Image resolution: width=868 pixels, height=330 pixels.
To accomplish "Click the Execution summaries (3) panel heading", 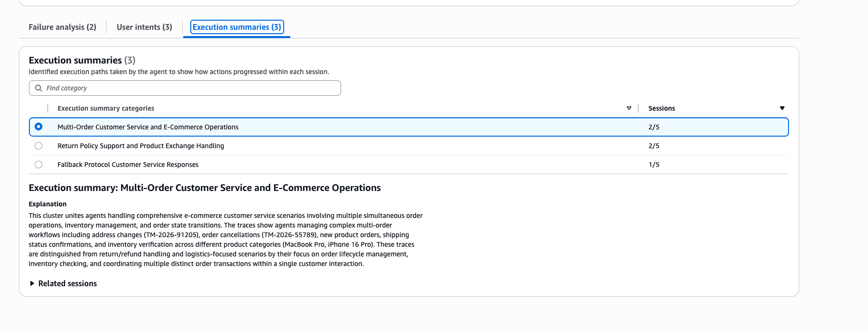I will pyautogui.click(x=82, y=60).
